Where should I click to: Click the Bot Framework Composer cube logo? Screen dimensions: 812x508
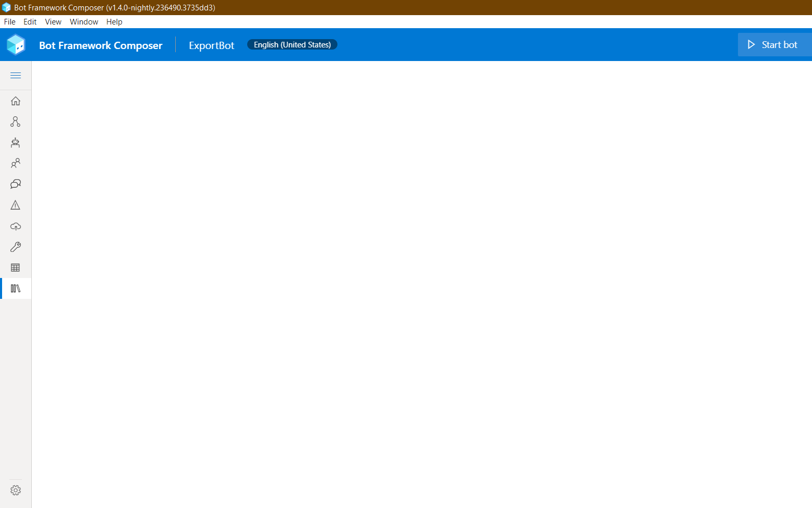(16, 44)
